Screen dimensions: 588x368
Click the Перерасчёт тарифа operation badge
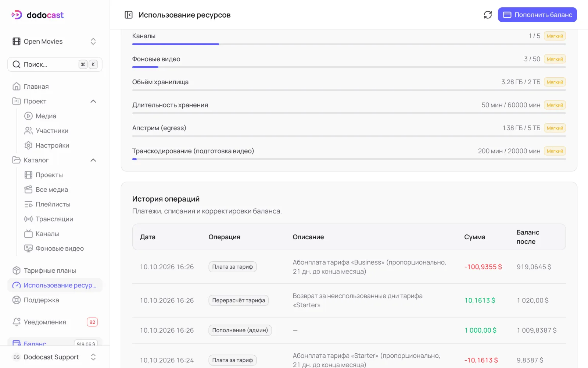239,300
